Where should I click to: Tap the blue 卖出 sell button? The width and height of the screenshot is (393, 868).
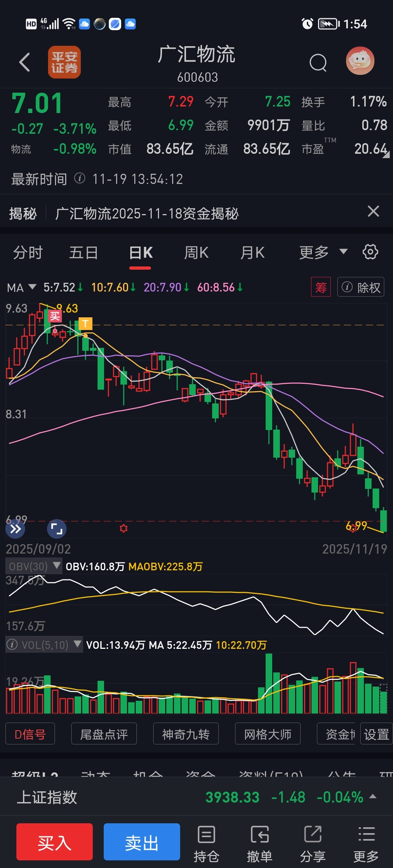[142, 842]
